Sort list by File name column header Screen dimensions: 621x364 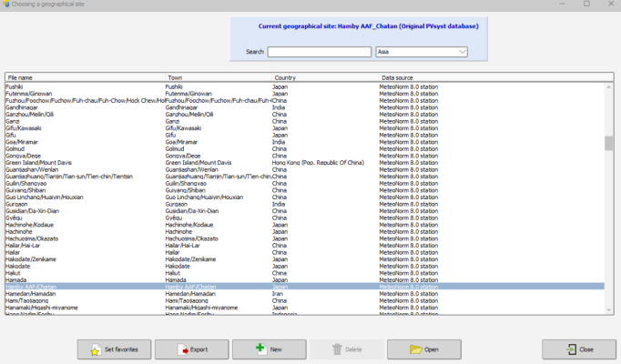click(84, 77)
